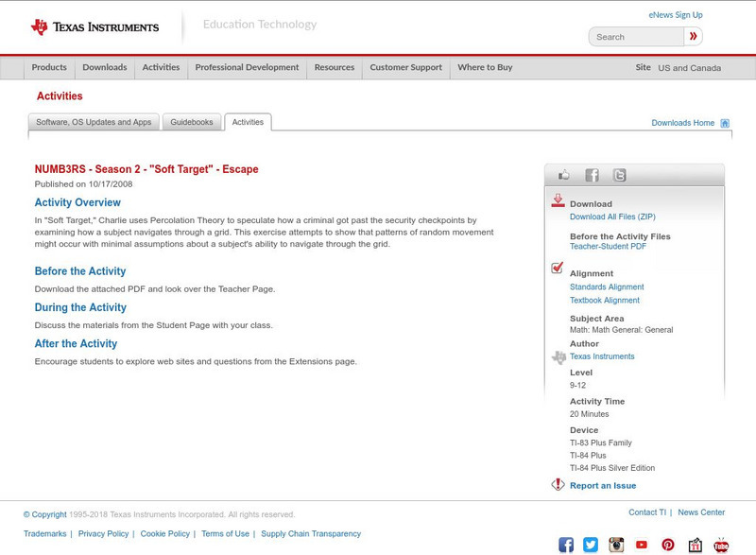Click the Education Technology header text
The image size is (756, 555).
(259, 24)
